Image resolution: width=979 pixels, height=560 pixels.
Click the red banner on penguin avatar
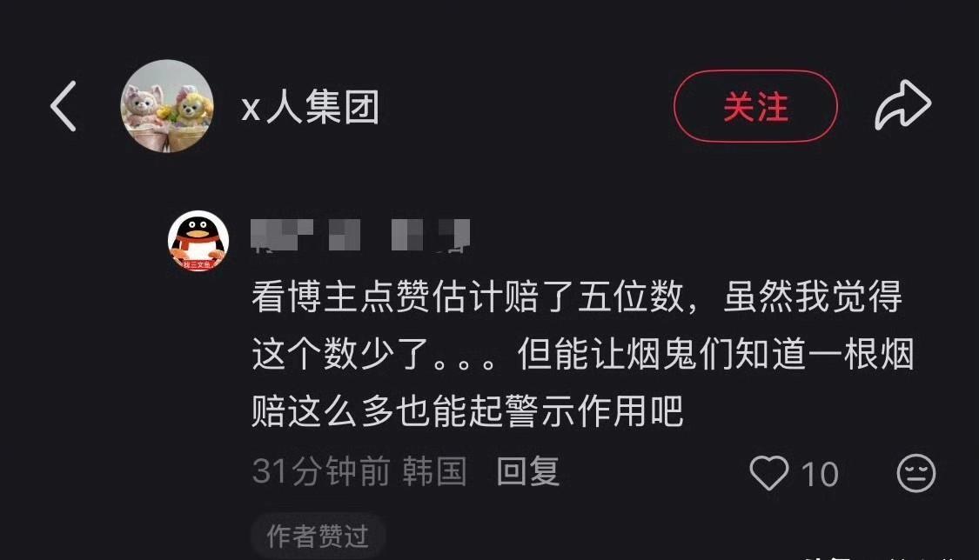pyautogui.click(x=198, y=265)
